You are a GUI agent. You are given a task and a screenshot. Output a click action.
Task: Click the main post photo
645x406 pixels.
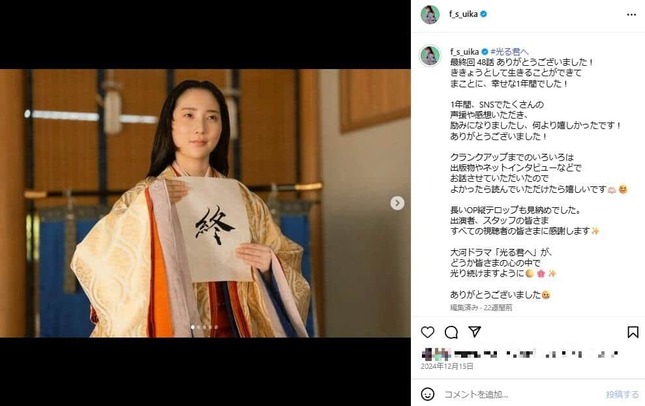(205, 203)
